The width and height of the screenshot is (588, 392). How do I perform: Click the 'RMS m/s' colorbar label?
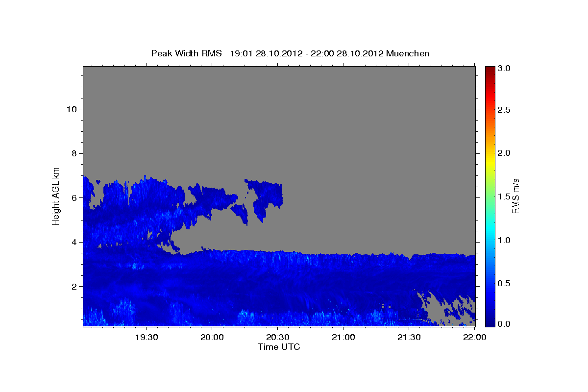pyautogui.click(x=515, y=196)
